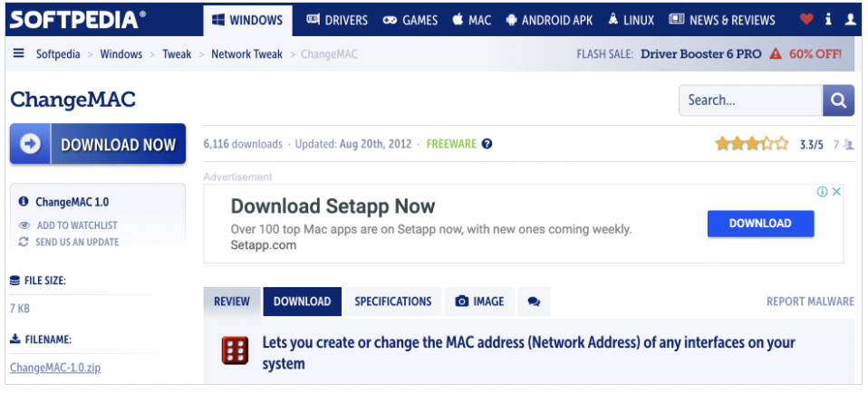Open News & Reviews section
The height and width of the screenshot is (393, 868).
[722, 21]
